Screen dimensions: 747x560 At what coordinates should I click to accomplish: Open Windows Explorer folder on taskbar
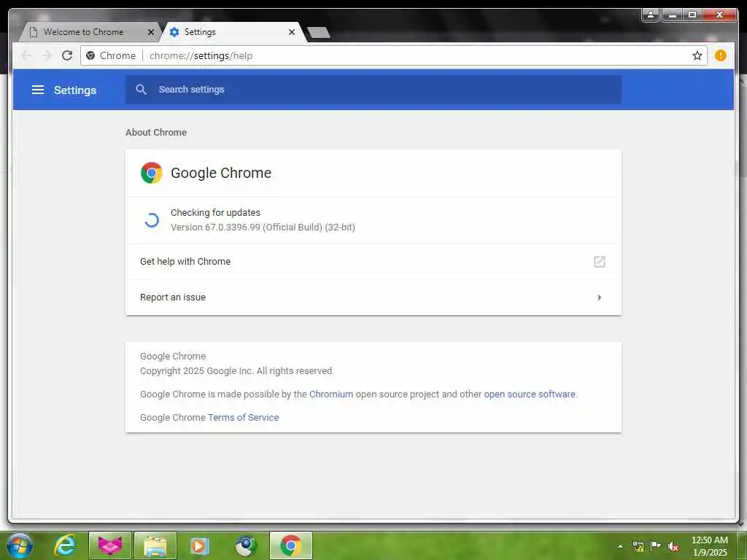pyautogui.click(x=155, y=545)
